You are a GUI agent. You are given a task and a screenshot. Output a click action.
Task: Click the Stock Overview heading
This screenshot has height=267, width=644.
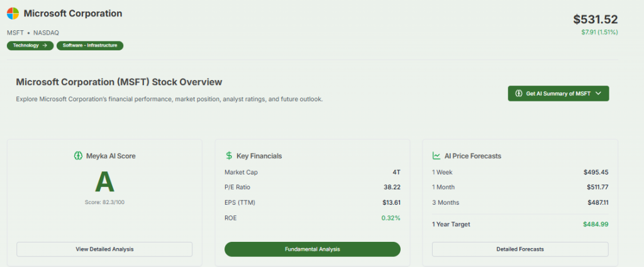119,82
